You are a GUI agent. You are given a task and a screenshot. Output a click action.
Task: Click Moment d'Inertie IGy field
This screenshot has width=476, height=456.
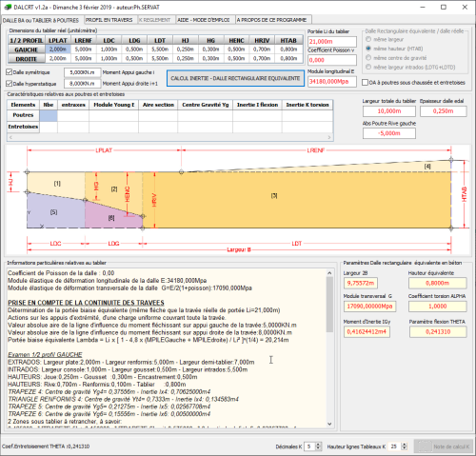coord(367,331)
